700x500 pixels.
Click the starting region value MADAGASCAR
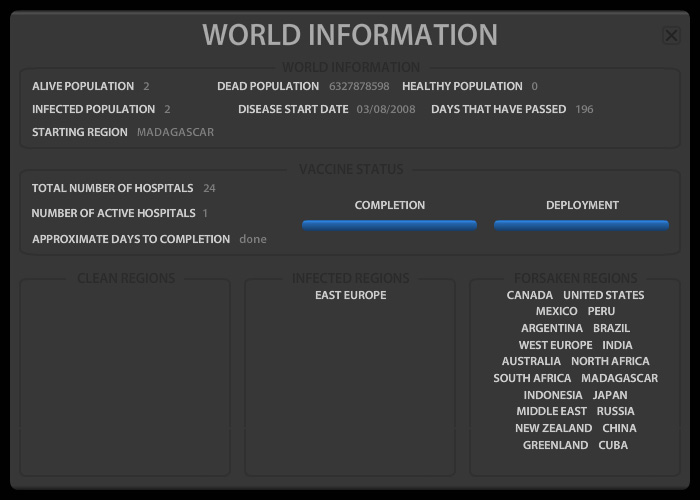(x=175, y=132)
